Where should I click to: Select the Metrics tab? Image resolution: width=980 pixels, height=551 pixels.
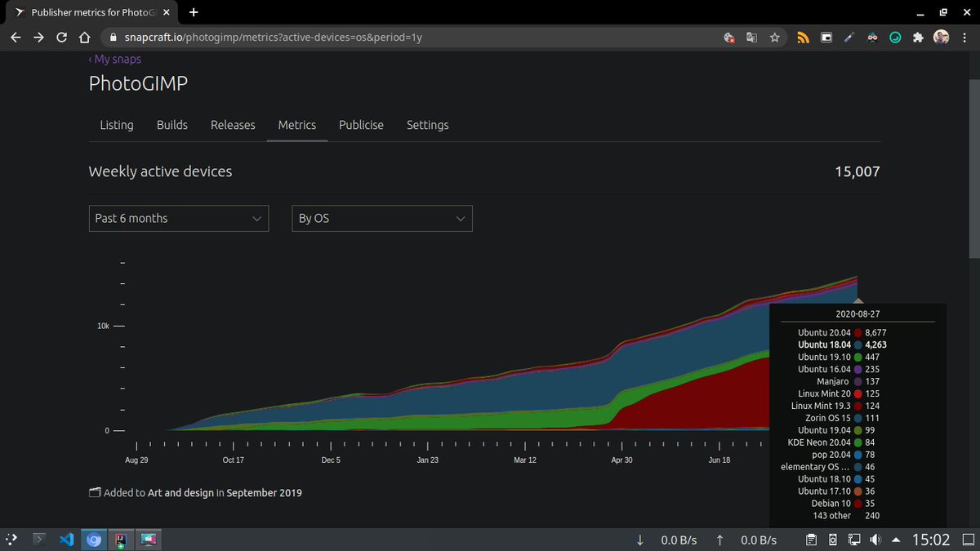(297, 125)
